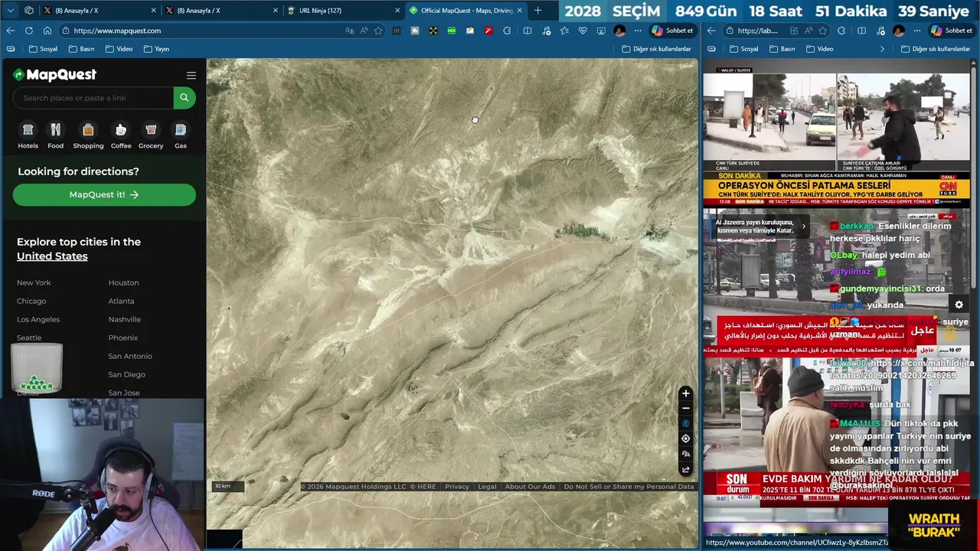Focus the 'Search places or paste a link' field

(93, 97)
